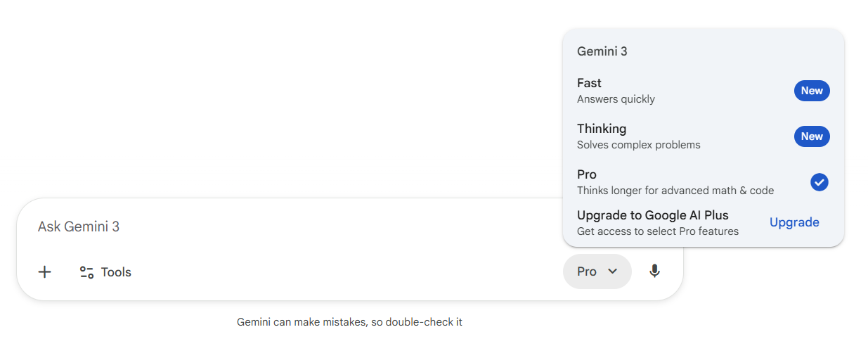Open the Tools button label

116,272
